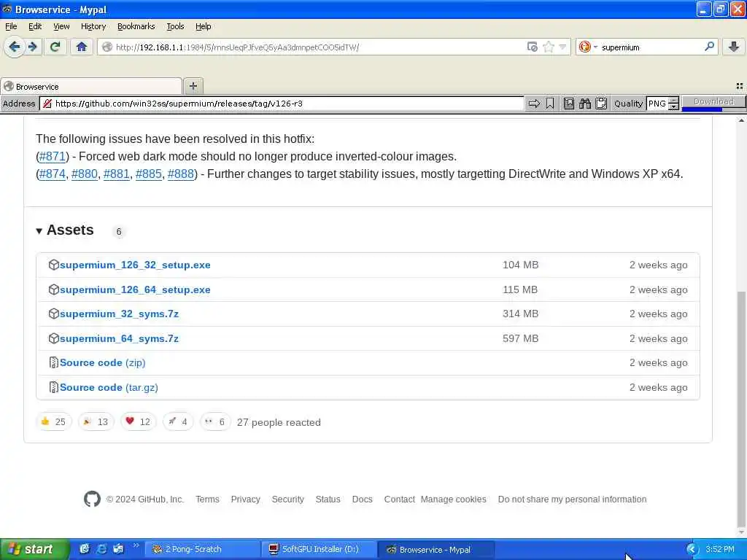Image resolution: width=747 pixels, height=560 pixels.
Task: Click the tab list grid icon
Action: [x=740, y=86]
